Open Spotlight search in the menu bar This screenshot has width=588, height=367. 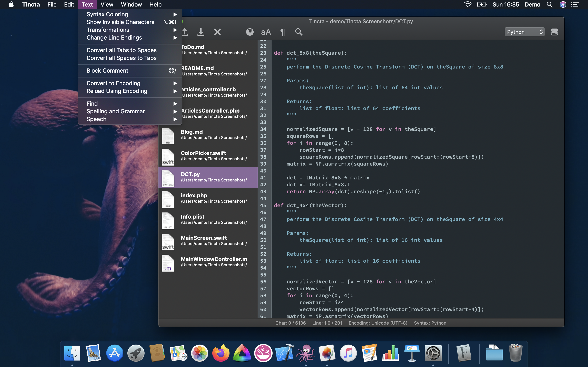pyautogui.click(x=550, y=5)
